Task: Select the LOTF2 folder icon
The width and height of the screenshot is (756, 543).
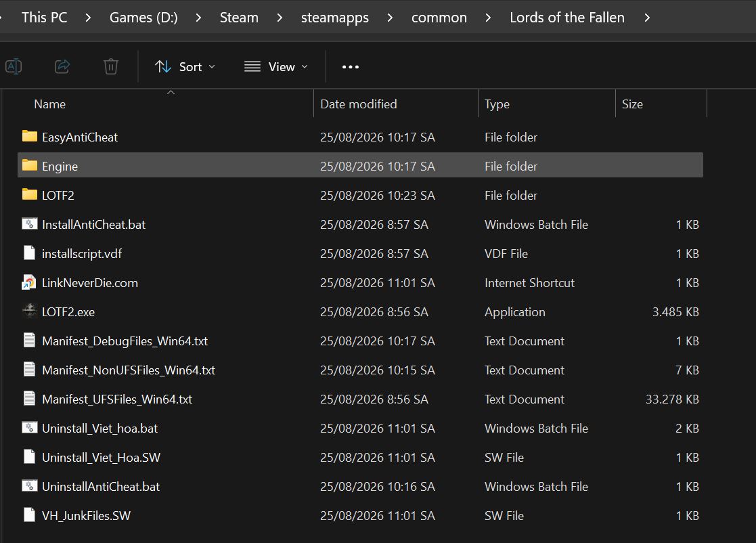Action: click(x=29, y=194)
